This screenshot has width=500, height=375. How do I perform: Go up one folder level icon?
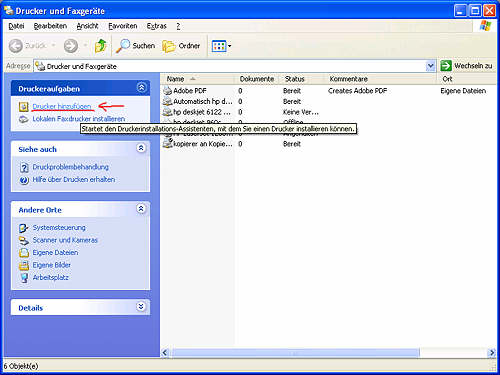pos(100,46)
